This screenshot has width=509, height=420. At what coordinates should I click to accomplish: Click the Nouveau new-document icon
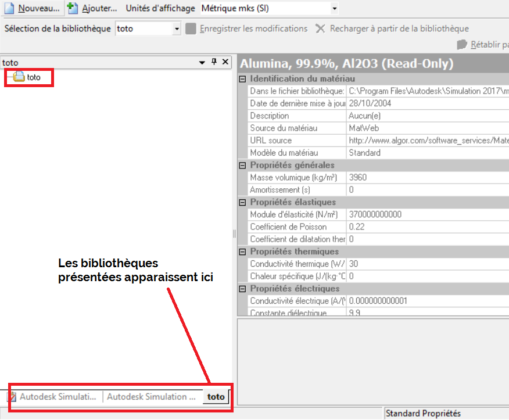[x=9, y=9]
